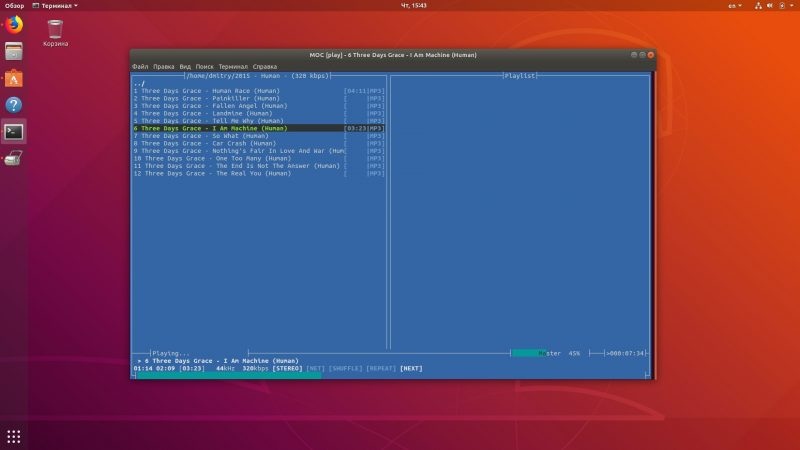Open the Справка menu
This screenshot has height=450, width=800.
tap(264, 66)
